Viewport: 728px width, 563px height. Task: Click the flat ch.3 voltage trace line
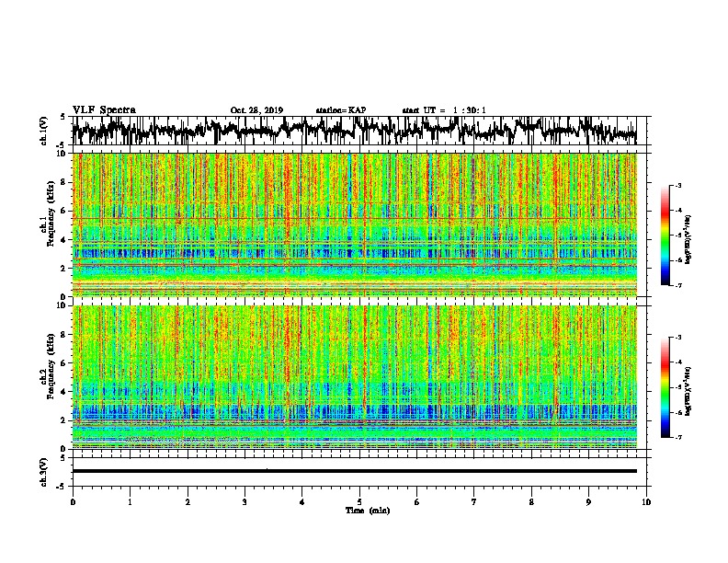tap(354, 471)
